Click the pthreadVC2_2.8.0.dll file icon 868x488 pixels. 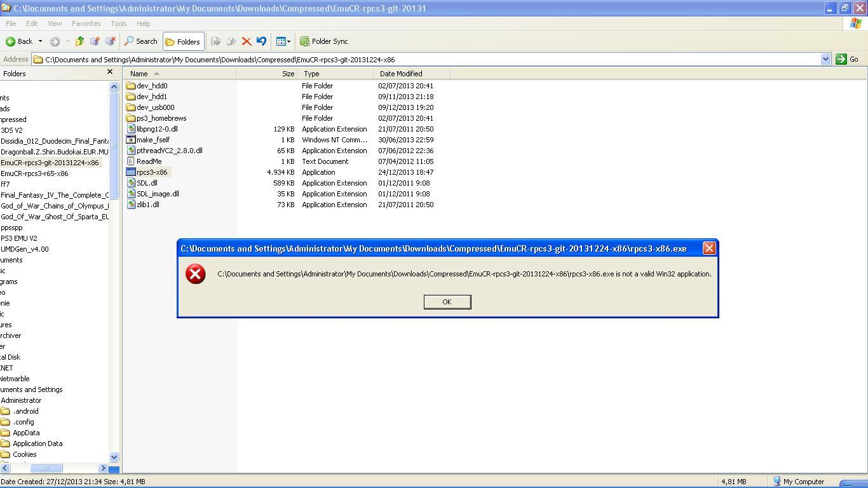pyautogui.click(x=131, y=151)
